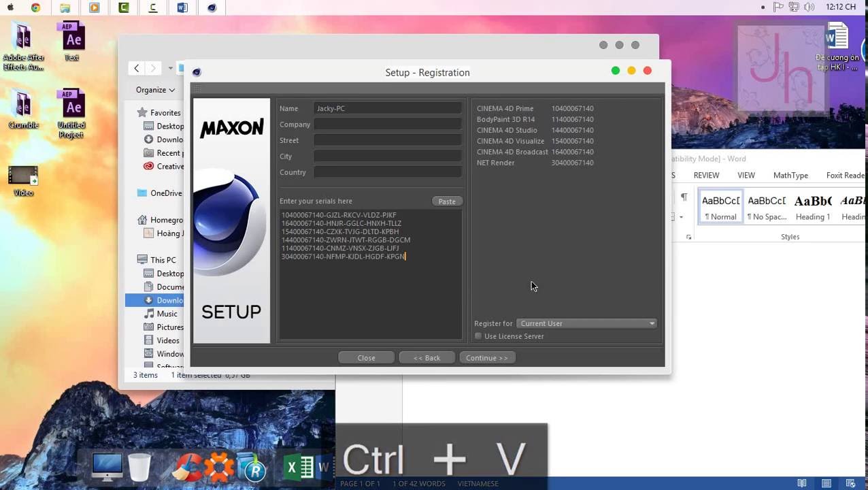This screenshot has height=490, width=868.
Task: Select Favorites in Explorer sidebar
Action: click(x=158, y=113)
